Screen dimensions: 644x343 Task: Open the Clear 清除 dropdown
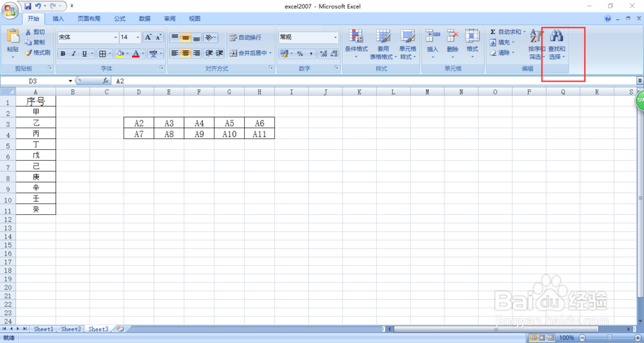pyautogui.click(x=502, y=53)
